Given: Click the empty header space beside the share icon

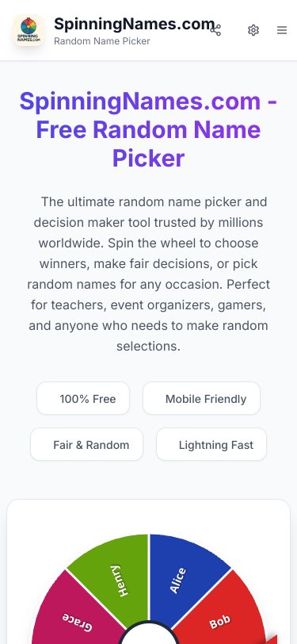Looking at the screenshot, I should point(234,30).
